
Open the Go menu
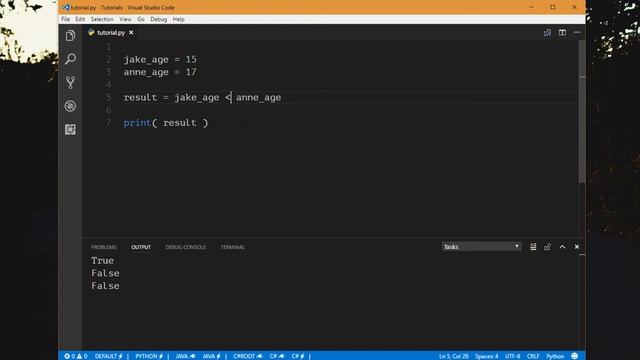(x=141, y=19)
